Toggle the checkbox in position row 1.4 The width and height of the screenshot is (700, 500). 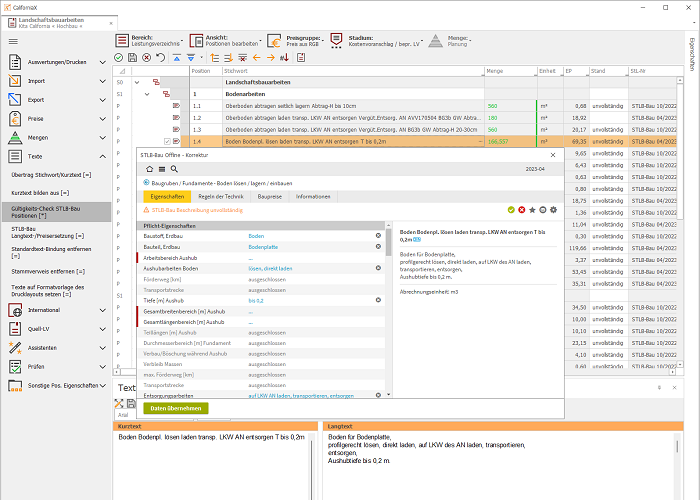pyautogui.click(x=167, y=142)
